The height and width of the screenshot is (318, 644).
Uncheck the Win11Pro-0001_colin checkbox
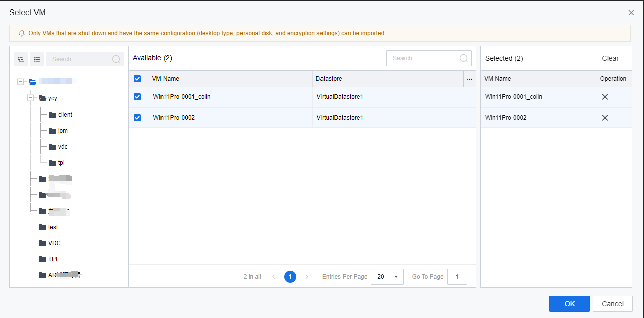[137, 97]
